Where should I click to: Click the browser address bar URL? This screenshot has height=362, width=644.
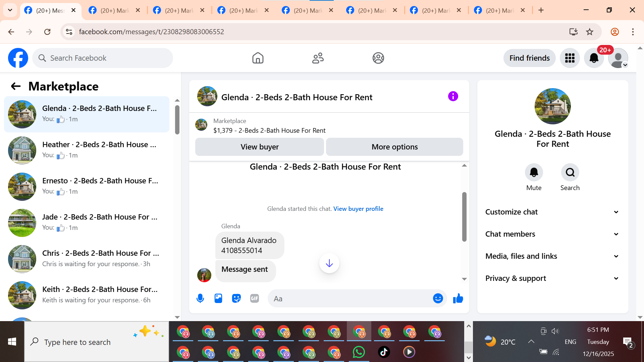(151, 32)
